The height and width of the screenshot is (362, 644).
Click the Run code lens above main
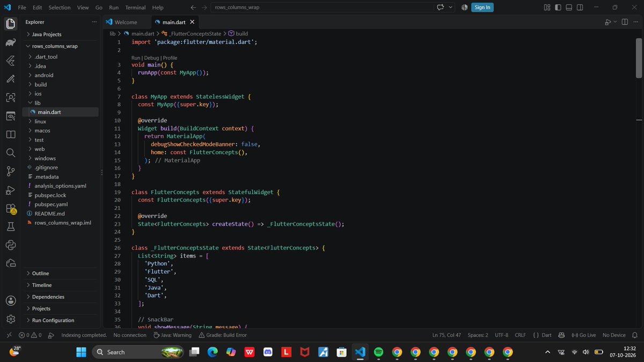136,58
